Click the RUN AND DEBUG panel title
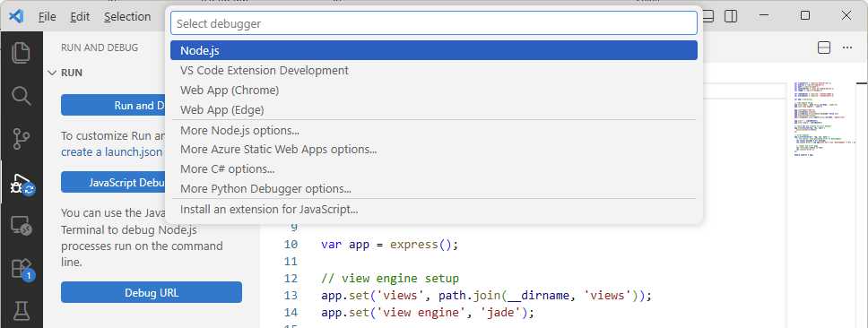The width and height of the screenshot is (868, 328). [x=100, y=48]
